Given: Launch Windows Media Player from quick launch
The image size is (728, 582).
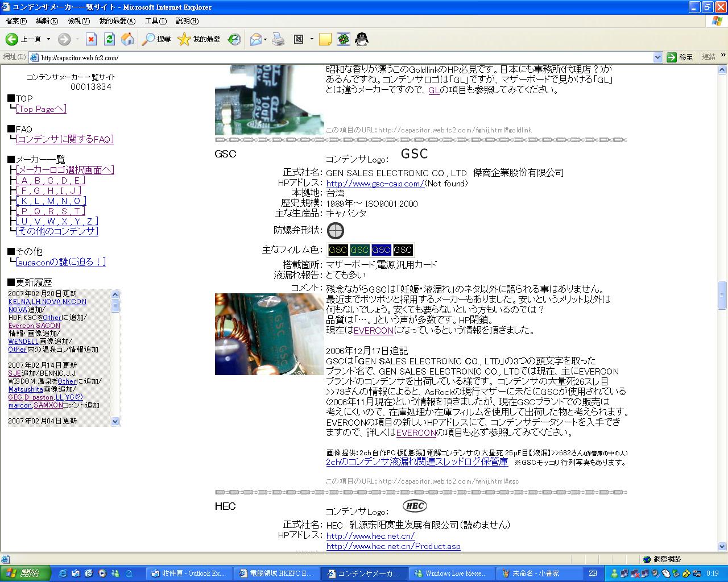Looking at the screenshot, I should tap(102, 573).
